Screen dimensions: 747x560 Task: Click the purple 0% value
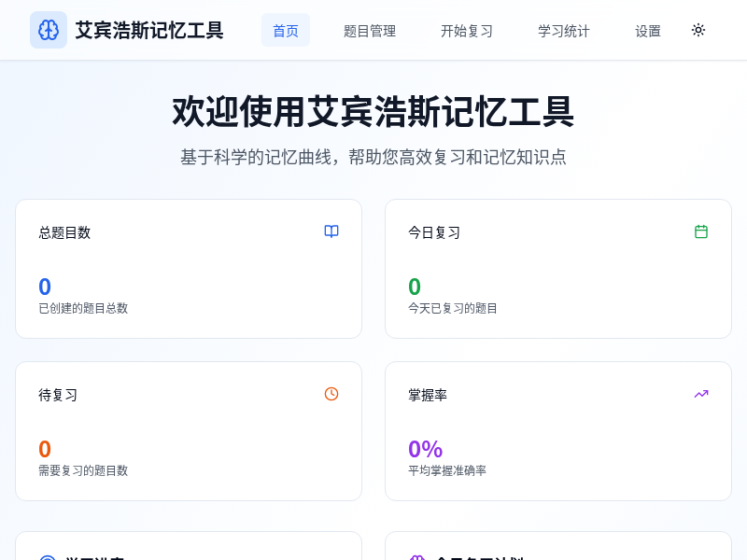tap(426, 449)
